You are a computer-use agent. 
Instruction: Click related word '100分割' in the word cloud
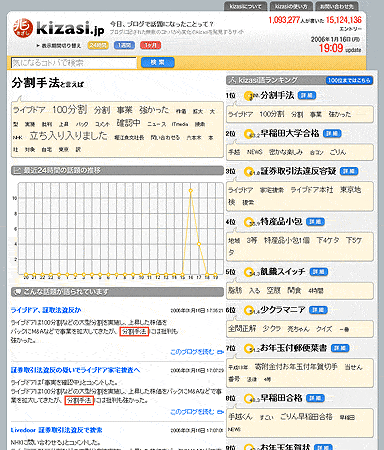pos(70,110)
